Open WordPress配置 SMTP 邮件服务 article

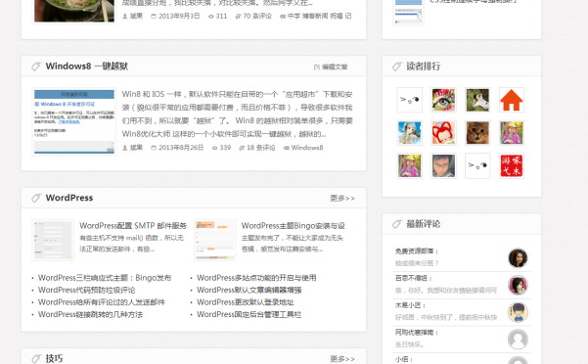[133, 226]
